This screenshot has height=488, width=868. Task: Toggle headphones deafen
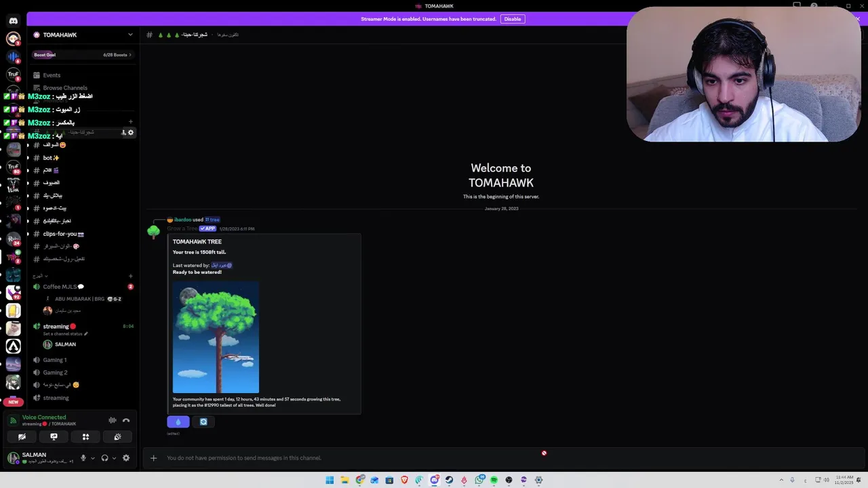(104, 457)
